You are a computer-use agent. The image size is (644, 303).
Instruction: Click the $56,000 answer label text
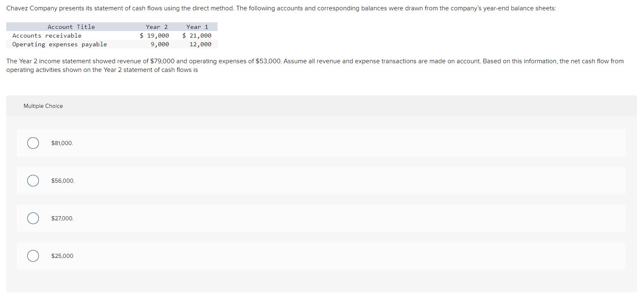[62, 181]
